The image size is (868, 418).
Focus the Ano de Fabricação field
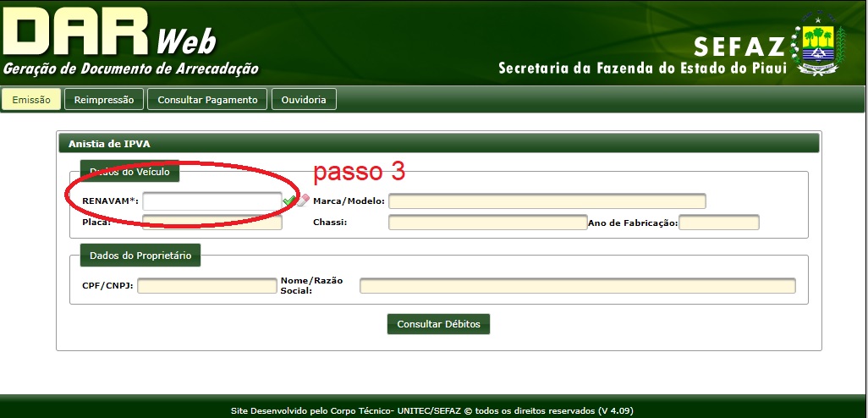pos(718,223)
